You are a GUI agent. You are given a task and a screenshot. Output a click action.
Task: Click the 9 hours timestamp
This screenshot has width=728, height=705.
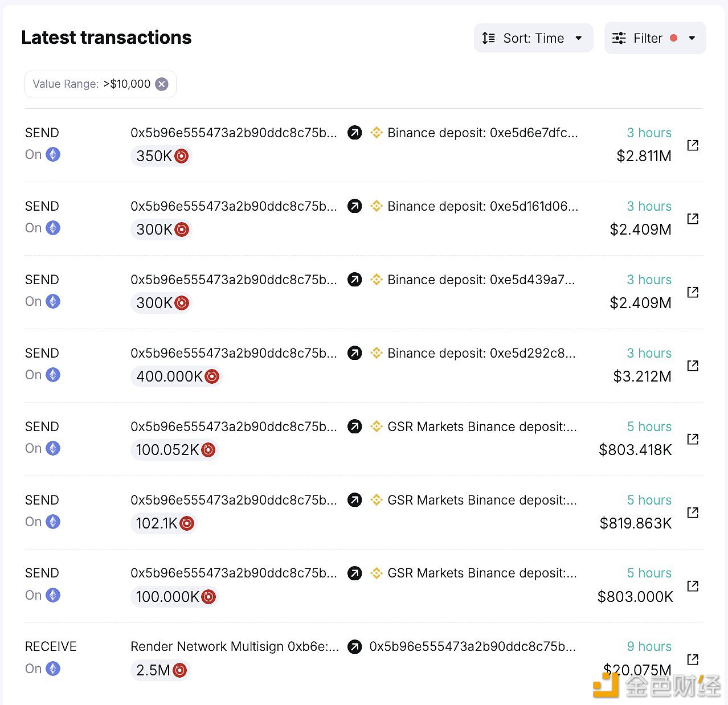pyautogui.click(x=649, y=646)
